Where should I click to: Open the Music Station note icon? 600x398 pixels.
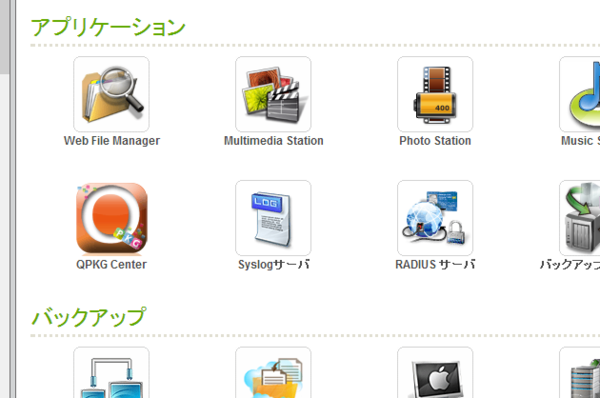tap(579, 94)
